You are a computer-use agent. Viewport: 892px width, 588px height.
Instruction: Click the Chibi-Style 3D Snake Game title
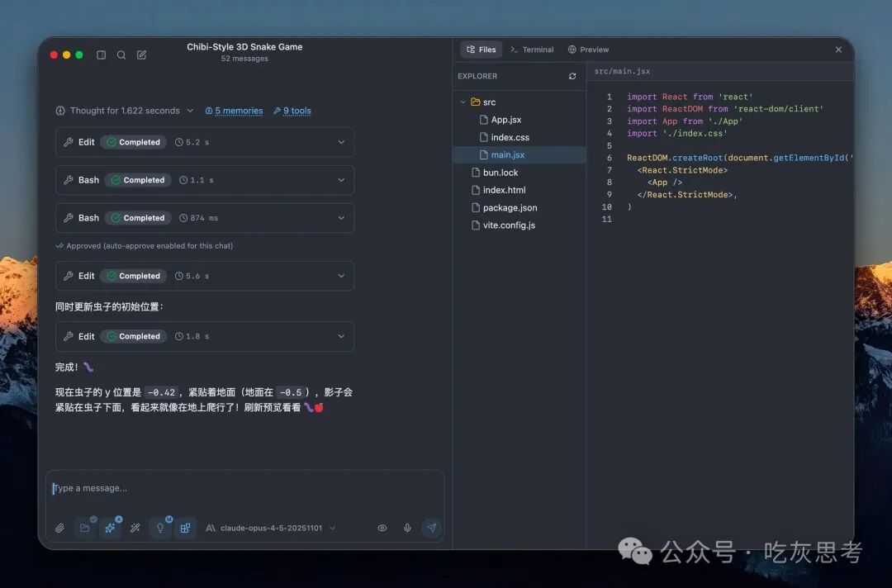coord(244,47)
